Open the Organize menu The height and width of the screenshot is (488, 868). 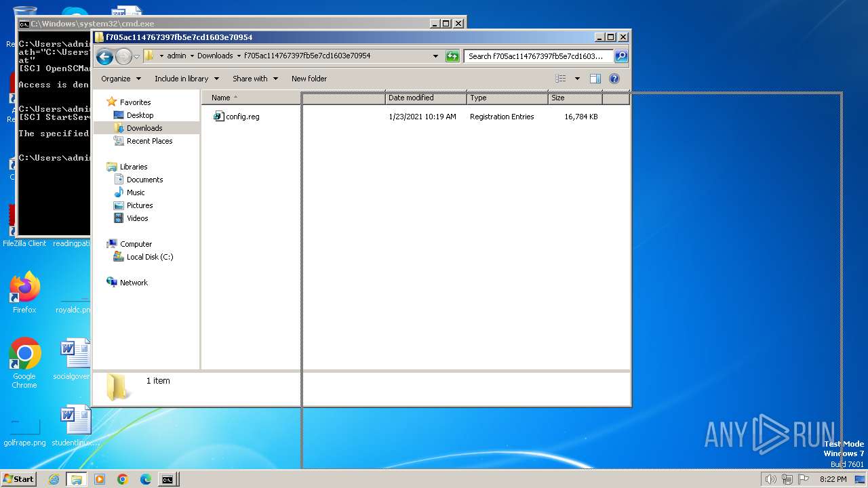coord(121,79)
